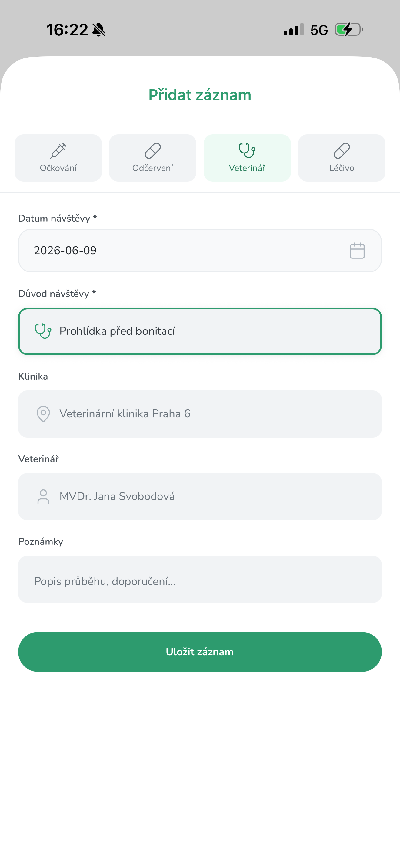Select the Léčivo record type
The image size is (400, 868).
(x=342, y=158)
